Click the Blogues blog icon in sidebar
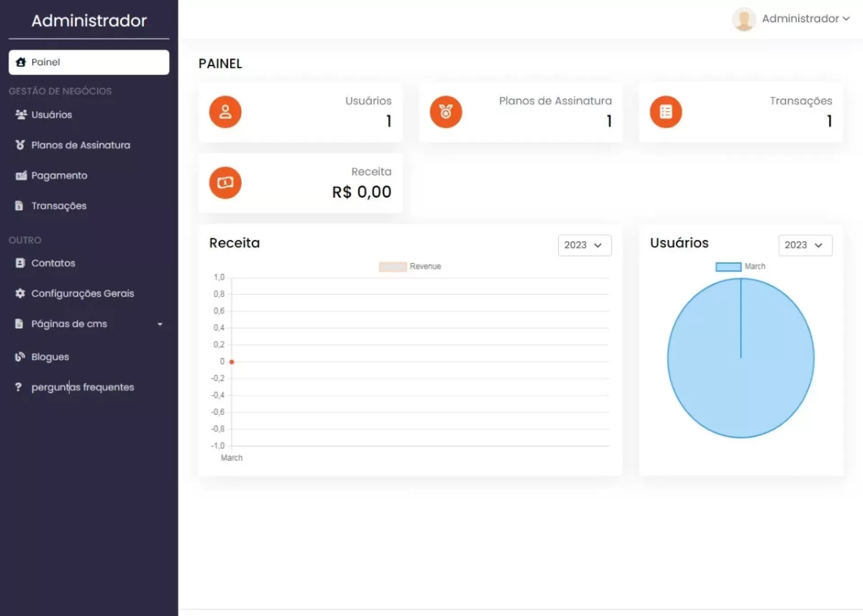The image size is (863, 616). [x=20, y=357]
